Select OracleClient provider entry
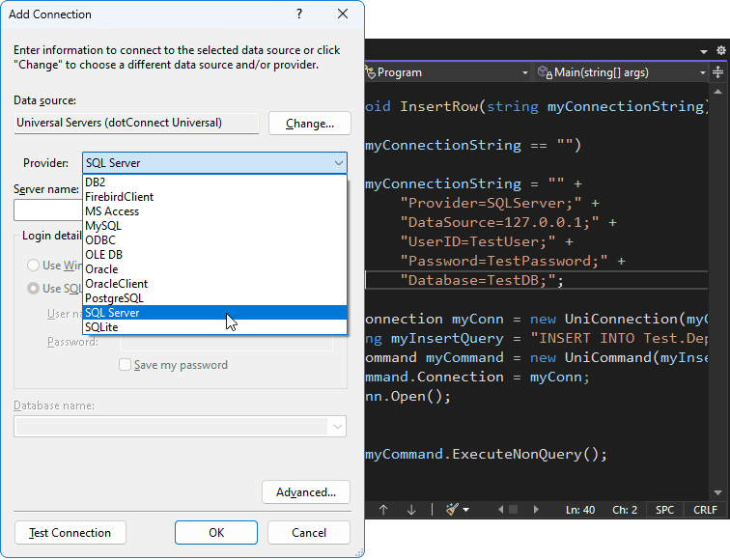730x560 pixels. tap(214, 284)
